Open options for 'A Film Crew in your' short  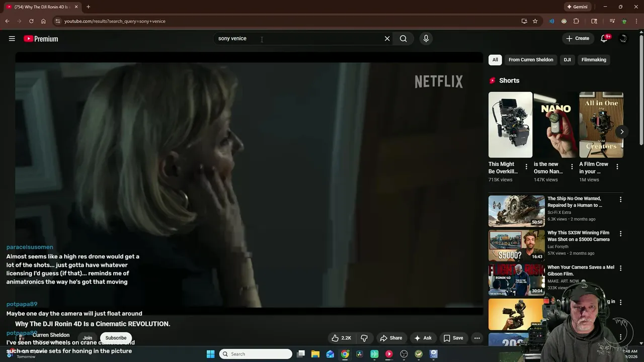617,167
